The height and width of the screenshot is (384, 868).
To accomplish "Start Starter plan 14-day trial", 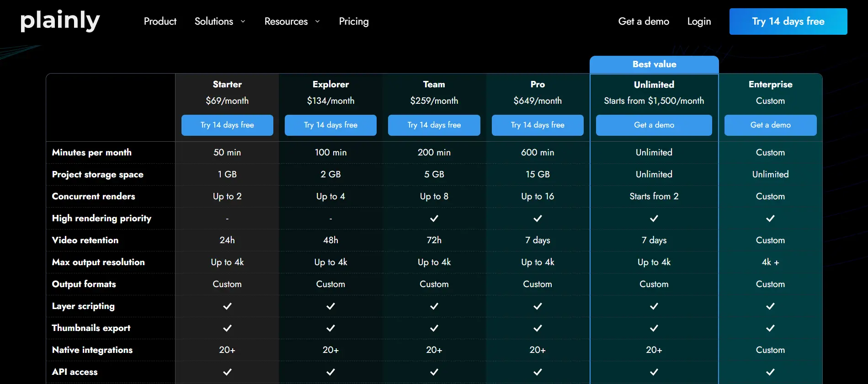I will [227, 125].
